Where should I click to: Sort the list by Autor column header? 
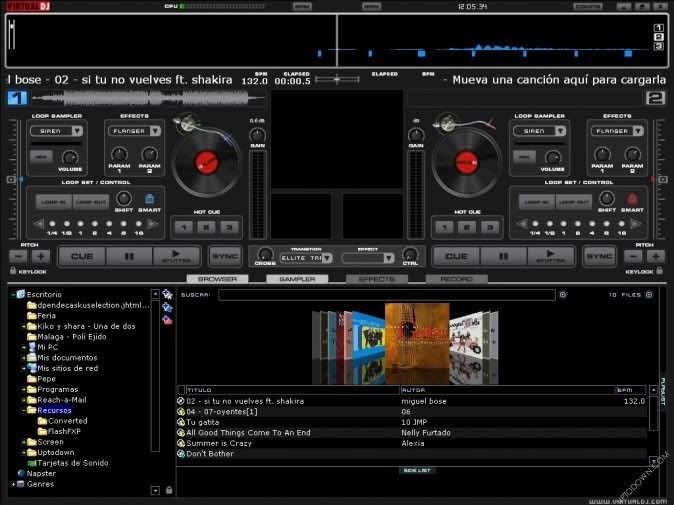tap(508, 390)
